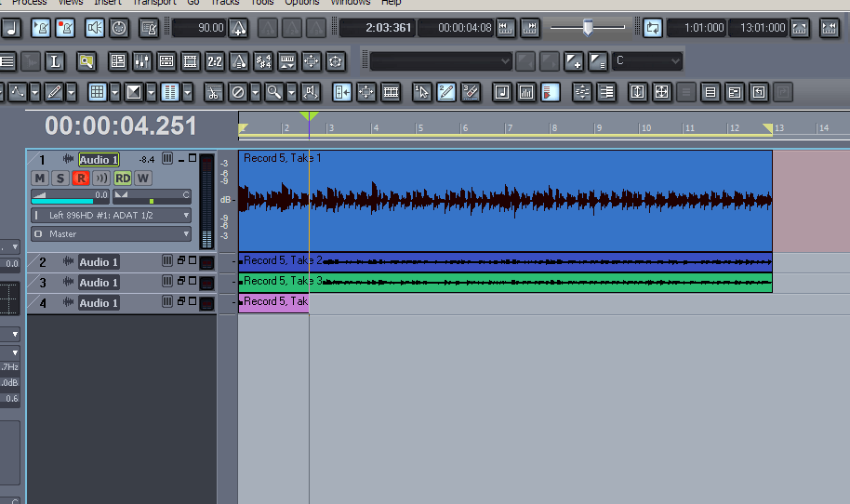
Task: Solo track 1 with the S button
Action: [x=60, y=178]
